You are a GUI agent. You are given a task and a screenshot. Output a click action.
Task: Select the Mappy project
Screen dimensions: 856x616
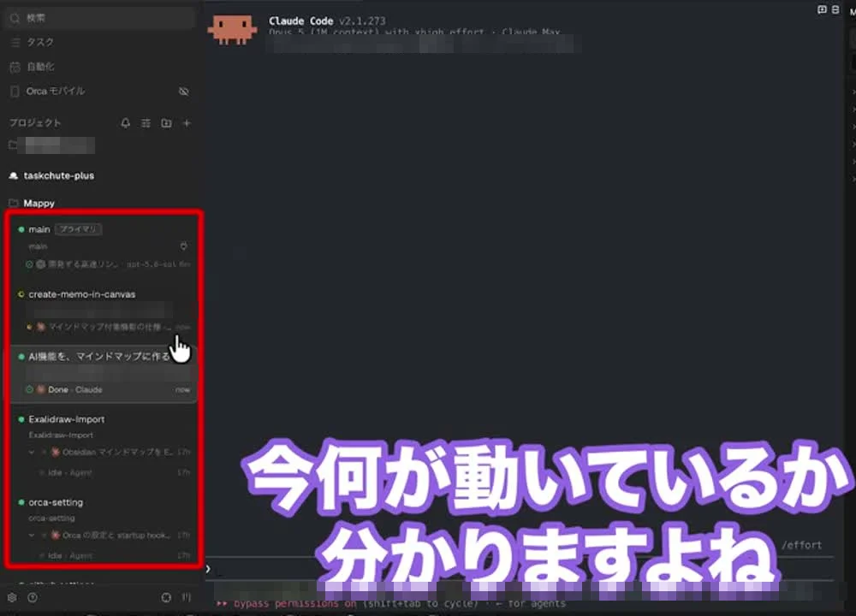click(39, 203)
